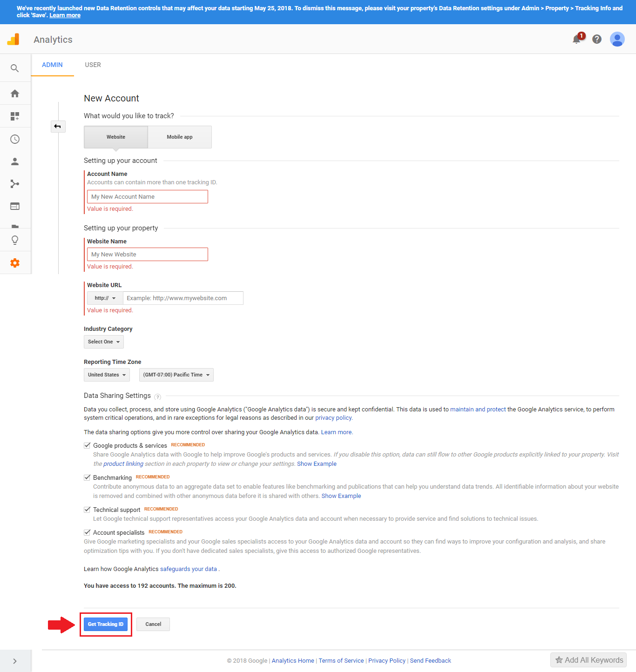Open Customization dashboards icon in sidebar
Viewport: 636px width, 672px height.
[x=15, y=116]
